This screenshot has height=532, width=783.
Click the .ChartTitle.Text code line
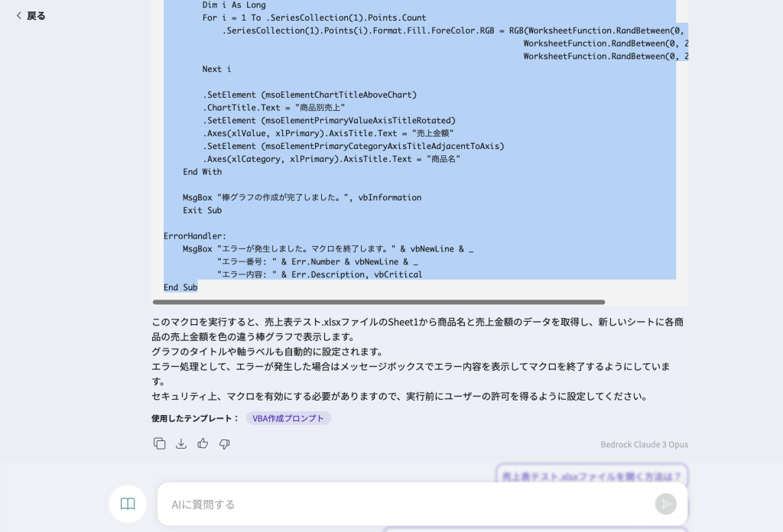[274, 108]
